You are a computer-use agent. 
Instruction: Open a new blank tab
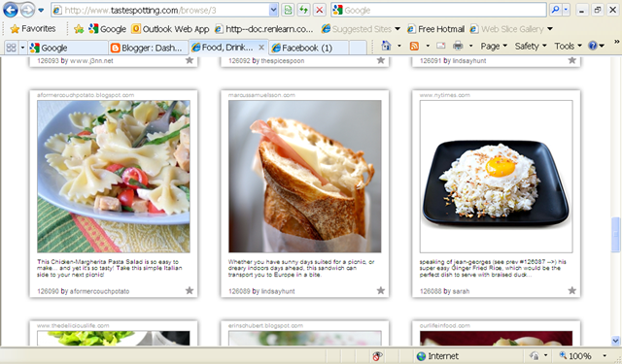pyautogui.click(x=359, y=48)
